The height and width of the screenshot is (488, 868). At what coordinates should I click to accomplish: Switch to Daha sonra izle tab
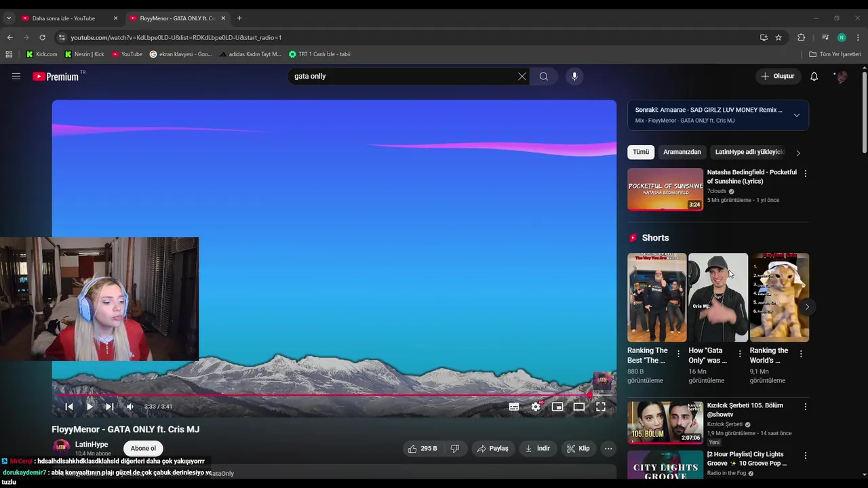click(64, 18)
